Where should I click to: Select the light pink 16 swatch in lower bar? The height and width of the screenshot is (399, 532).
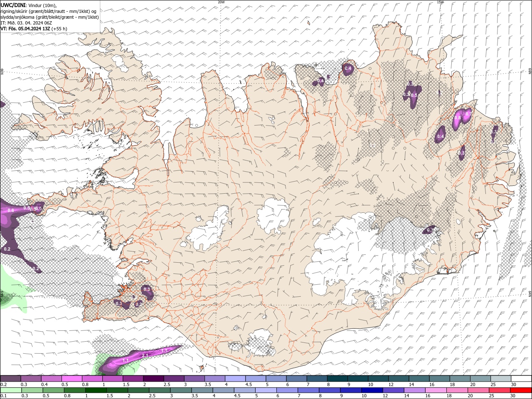coord(435,390)
